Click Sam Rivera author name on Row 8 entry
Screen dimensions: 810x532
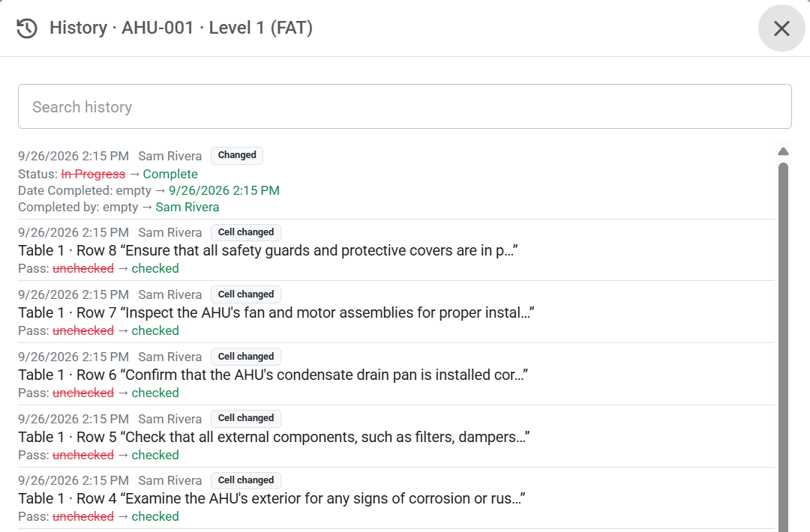170,233
